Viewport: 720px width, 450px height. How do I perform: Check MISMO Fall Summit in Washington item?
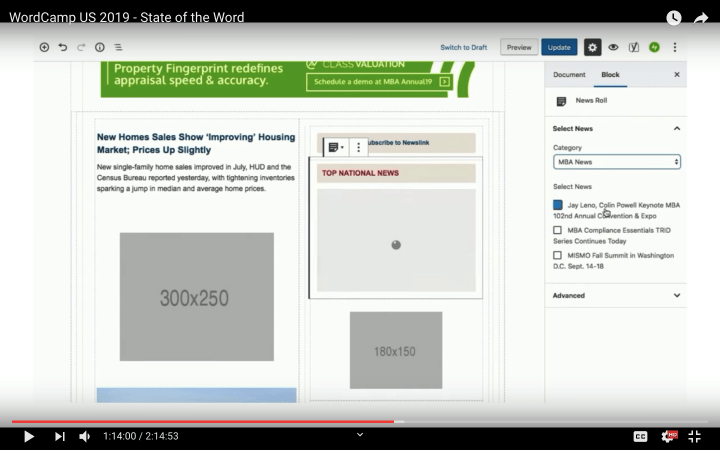pyautogui.click(x=557, y=255)
